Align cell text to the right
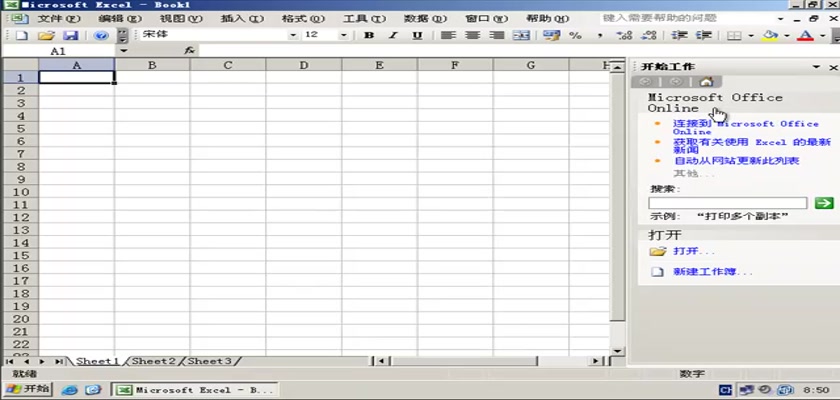Screen dimensions: 840x400 click(497, 35)
